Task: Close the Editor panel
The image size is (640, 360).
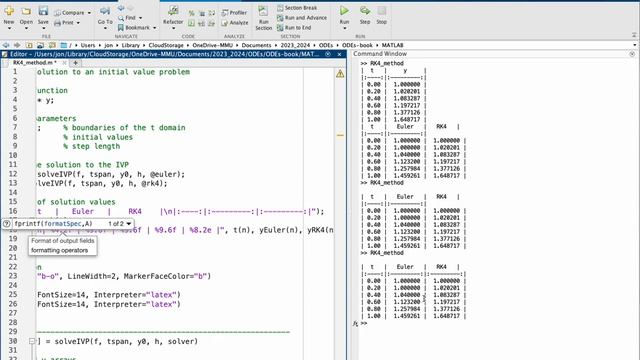Action: pyautogui.click(x=339, y=54)
